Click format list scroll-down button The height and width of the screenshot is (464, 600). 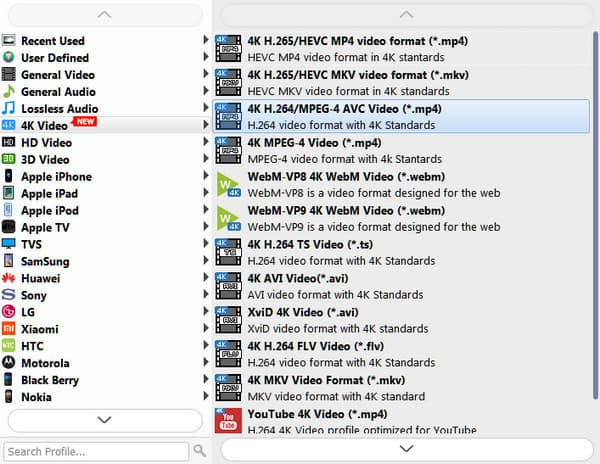(x=406, y=449)
